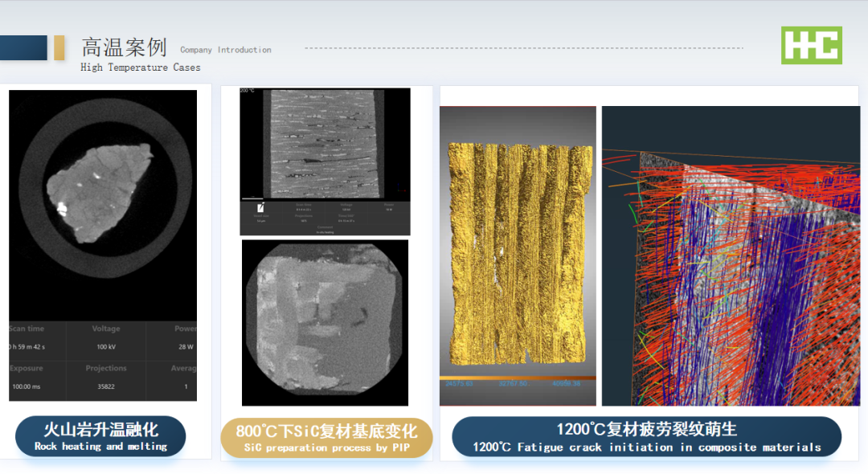The image size is (868, 474).
Task: Click the '32767.50' scale value
Action: (513, 383)
